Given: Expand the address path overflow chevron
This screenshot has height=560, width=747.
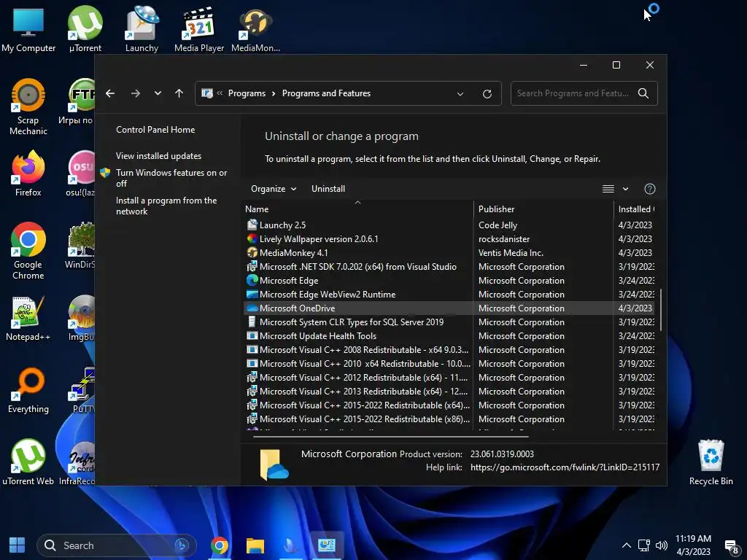Looking at the screenshot, I should point(220,93).
